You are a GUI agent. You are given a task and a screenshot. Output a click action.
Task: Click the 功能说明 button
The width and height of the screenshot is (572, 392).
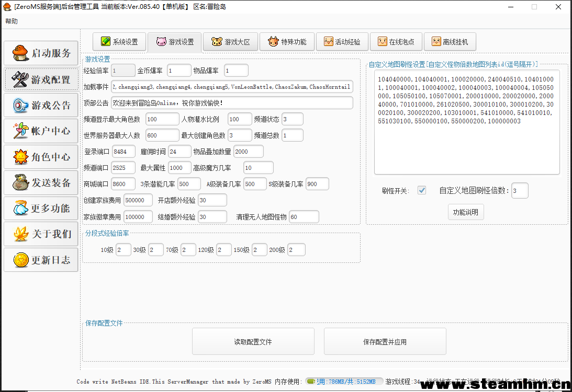(x=466, y=212)
